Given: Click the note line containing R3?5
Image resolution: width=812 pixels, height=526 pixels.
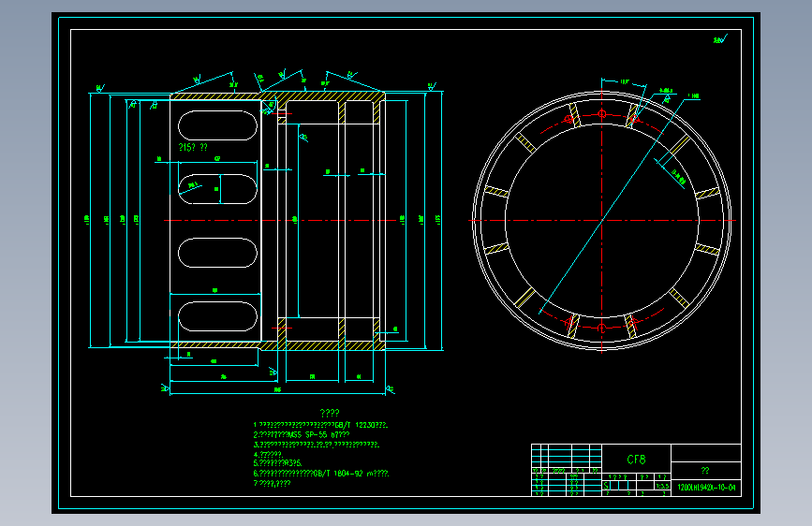Looking at the screenshot, I should click(x=277, y=463).
